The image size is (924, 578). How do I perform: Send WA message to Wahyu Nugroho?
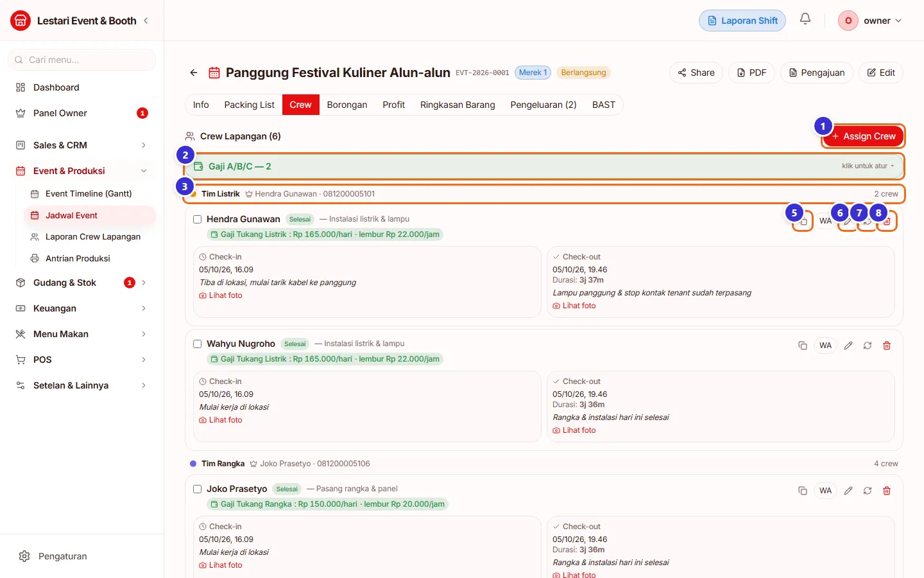pyautogui.click(x=825, y=346)
